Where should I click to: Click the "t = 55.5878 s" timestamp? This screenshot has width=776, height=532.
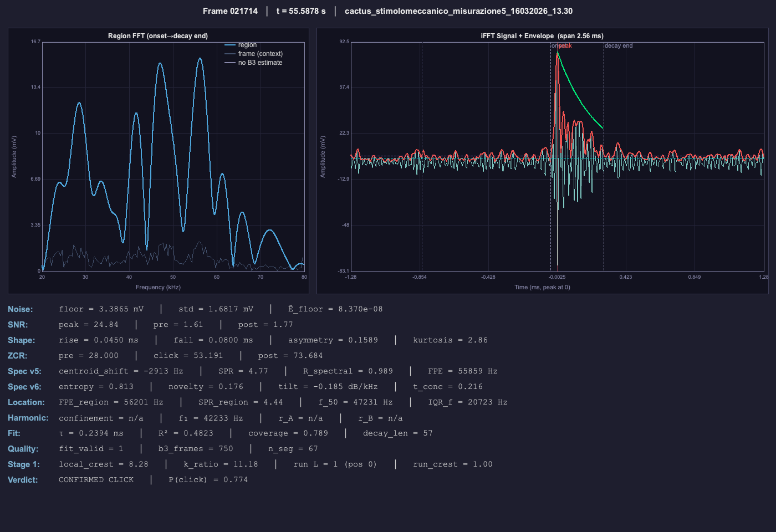tap(301, 11)
